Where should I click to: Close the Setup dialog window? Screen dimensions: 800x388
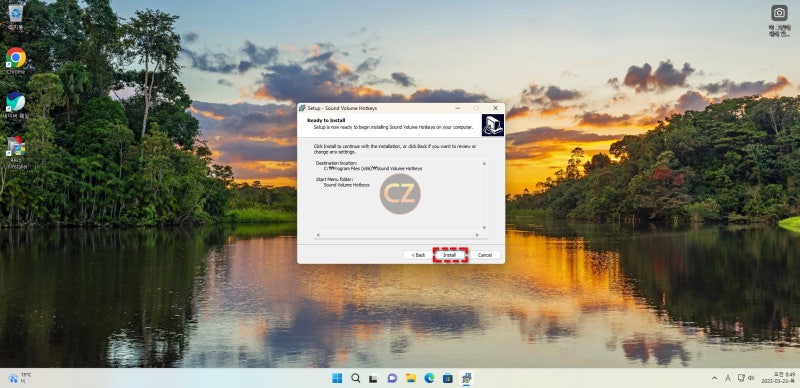(495, 108)
